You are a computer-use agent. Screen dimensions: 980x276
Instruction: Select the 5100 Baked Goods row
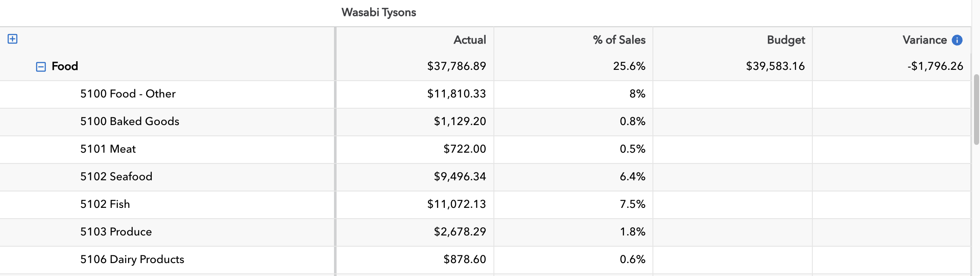(x=130, y=122)
